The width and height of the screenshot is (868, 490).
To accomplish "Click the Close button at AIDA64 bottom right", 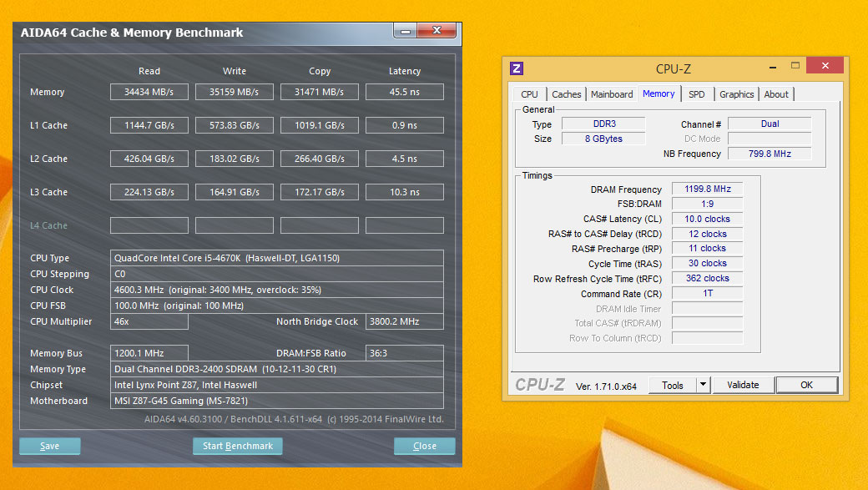I will click(x=424, y=446).
